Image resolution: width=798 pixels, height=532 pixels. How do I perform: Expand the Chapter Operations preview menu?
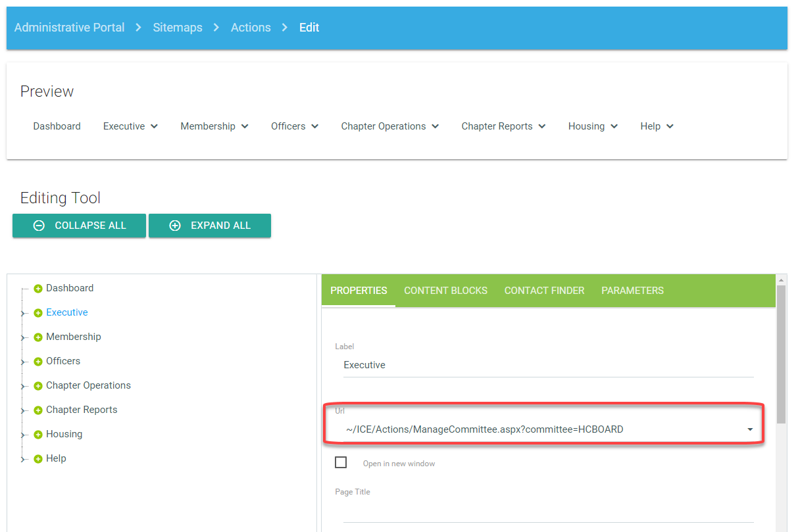pos(389,126)
